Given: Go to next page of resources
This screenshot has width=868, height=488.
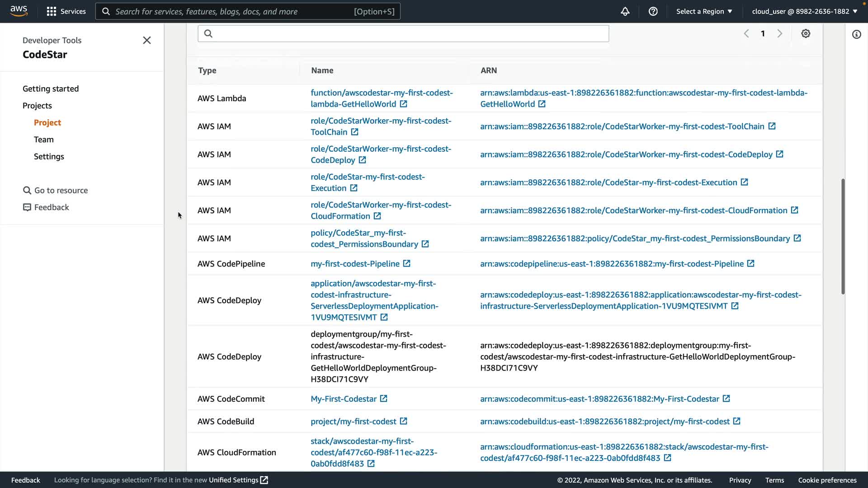Looking at the screenshot, I should (779, 33).
